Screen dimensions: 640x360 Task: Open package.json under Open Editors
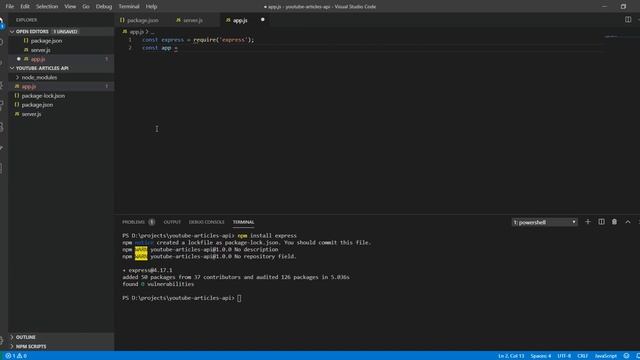[x=47, y=41]
